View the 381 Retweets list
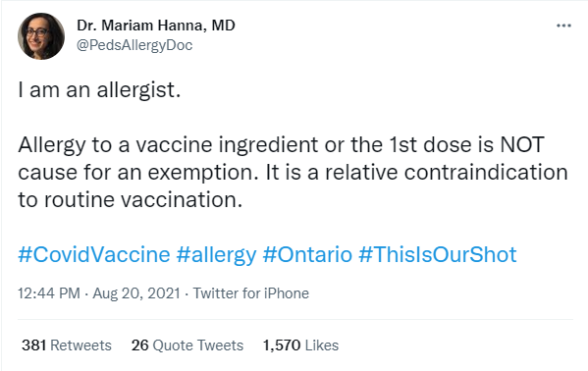 pyautogui.click(x=67, y=345)
